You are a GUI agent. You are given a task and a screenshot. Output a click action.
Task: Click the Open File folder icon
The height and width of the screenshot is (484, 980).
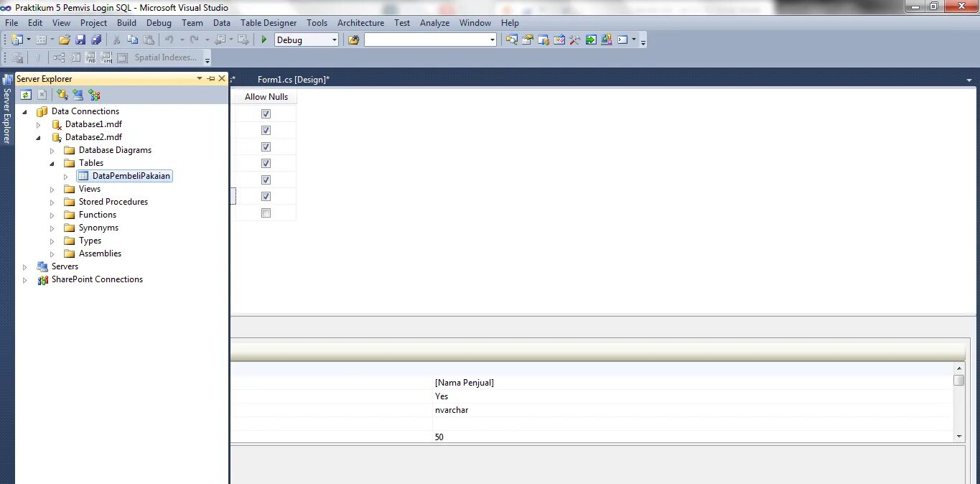(65, 39)
